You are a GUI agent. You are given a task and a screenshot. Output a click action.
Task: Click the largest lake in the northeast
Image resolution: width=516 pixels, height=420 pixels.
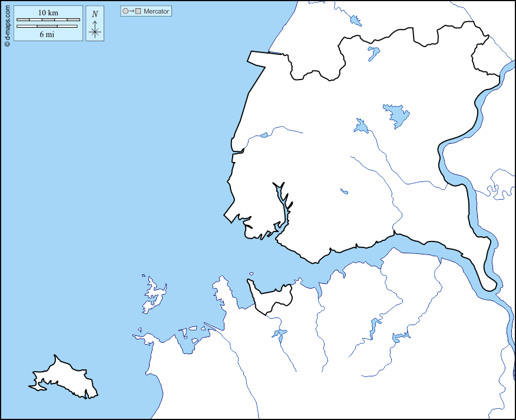396,115
